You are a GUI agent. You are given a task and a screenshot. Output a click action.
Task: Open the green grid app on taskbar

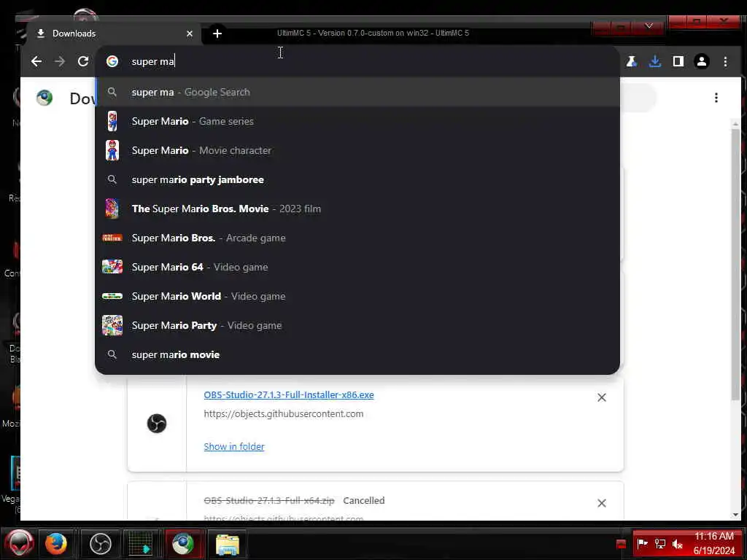pos(141,544)
